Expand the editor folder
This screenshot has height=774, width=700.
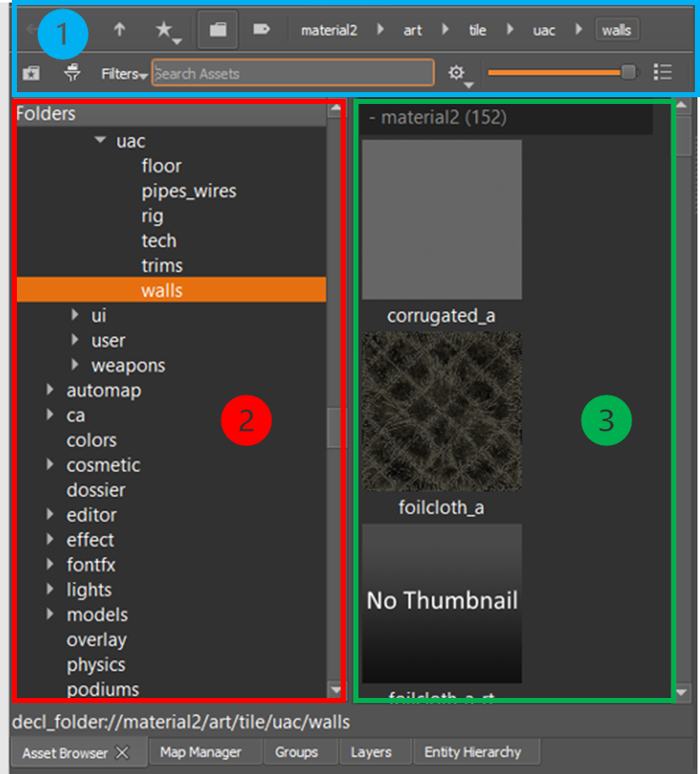tap(50, 515)
